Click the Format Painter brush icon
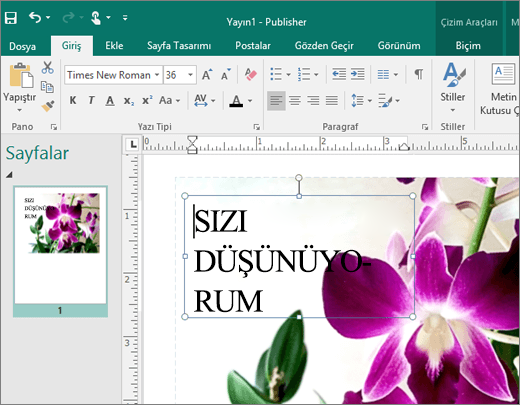This screenshot has height=405, width=520. (x=48, y=106)
